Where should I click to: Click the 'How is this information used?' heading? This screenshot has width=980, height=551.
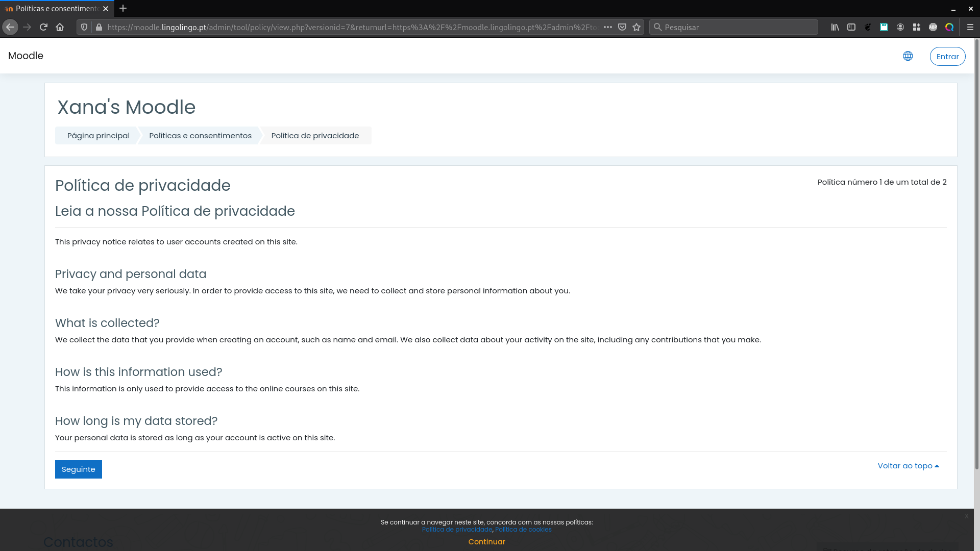click(139, 372)
